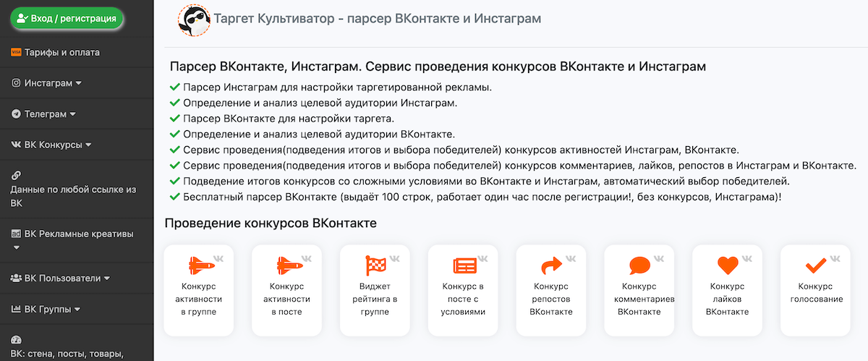Click the checkered flag icon
The image size is (868, 361).
click(x=376, y=266)
